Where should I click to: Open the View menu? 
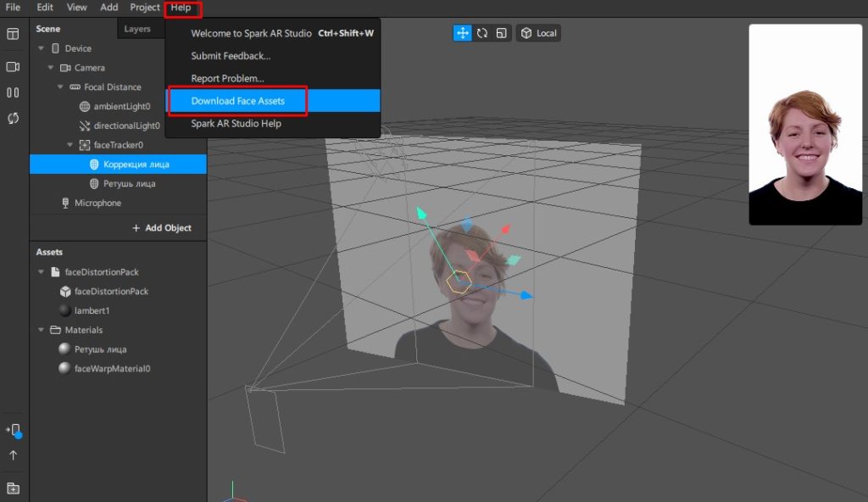coord(76,7)
